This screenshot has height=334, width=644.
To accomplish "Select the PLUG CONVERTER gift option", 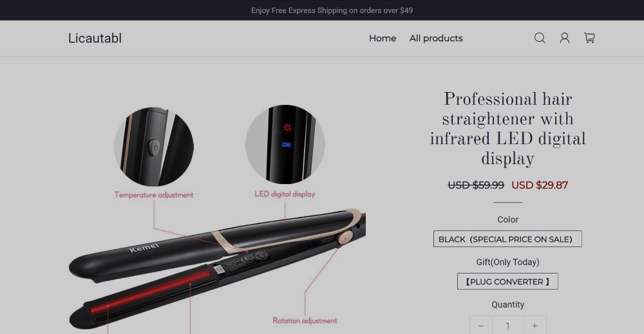I will (507, 281).
